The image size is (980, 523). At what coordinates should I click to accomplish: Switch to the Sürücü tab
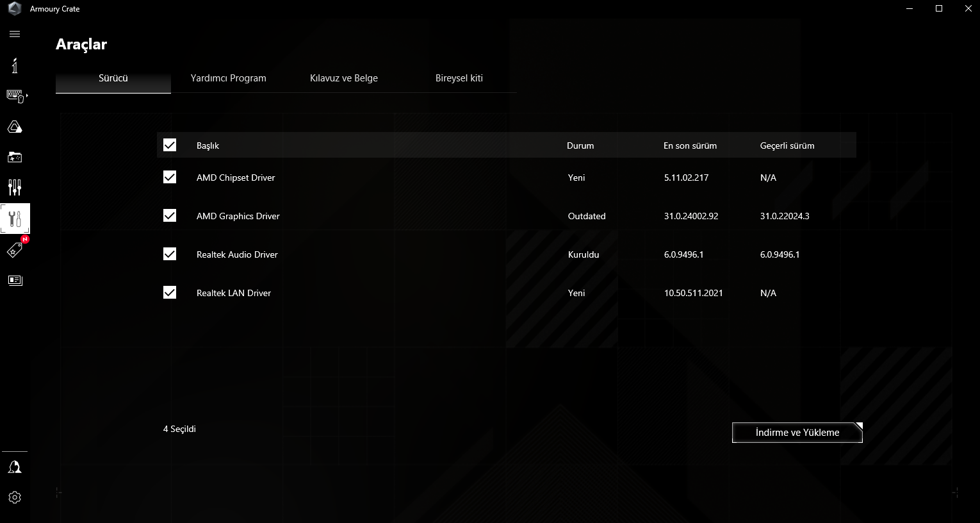113,78
